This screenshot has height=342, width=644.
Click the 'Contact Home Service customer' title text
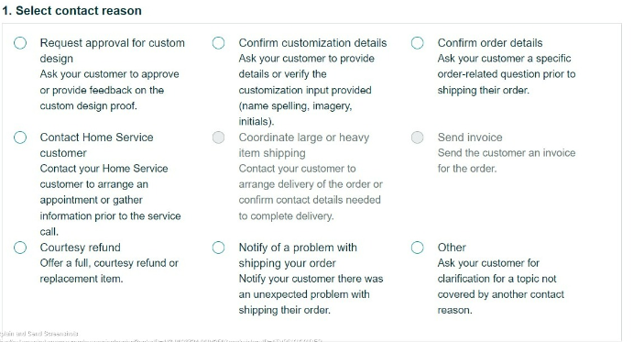[96, 145]
